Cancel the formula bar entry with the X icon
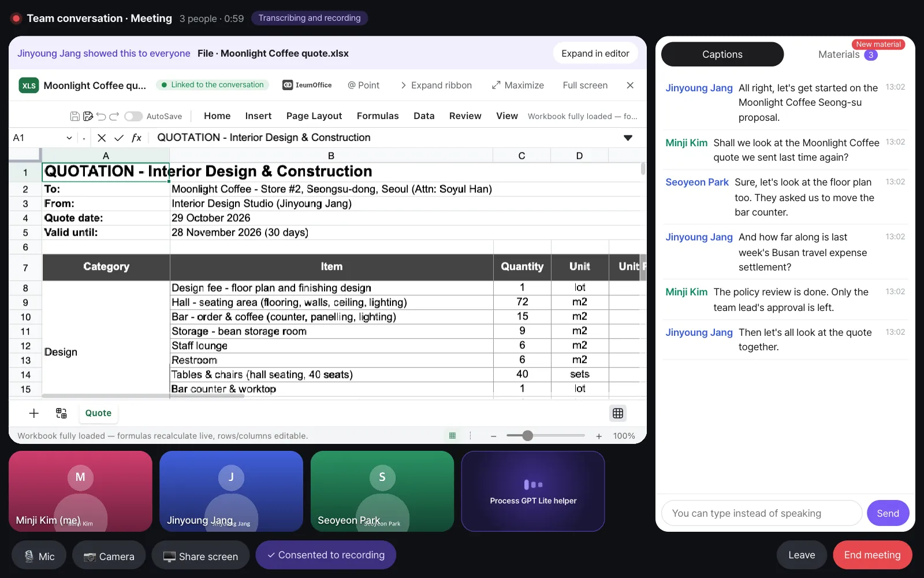 102,138
